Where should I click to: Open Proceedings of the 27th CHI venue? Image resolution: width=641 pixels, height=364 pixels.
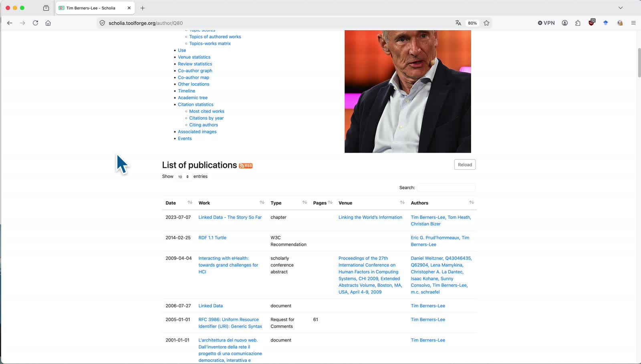[x=370, y=275]
